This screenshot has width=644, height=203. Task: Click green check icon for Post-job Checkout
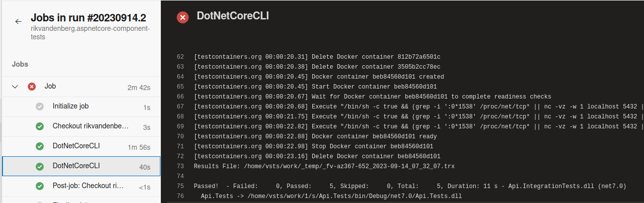(40, 186)
